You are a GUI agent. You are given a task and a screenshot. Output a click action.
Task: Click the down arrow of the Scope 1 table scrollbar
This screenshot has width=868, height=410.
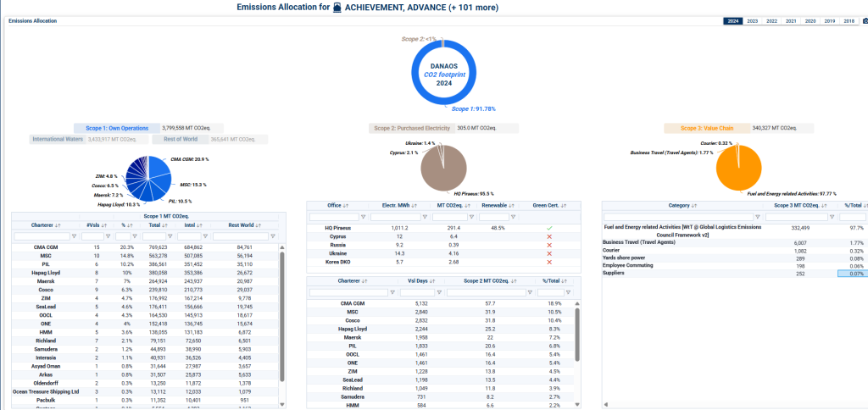(x=281, y=404)
